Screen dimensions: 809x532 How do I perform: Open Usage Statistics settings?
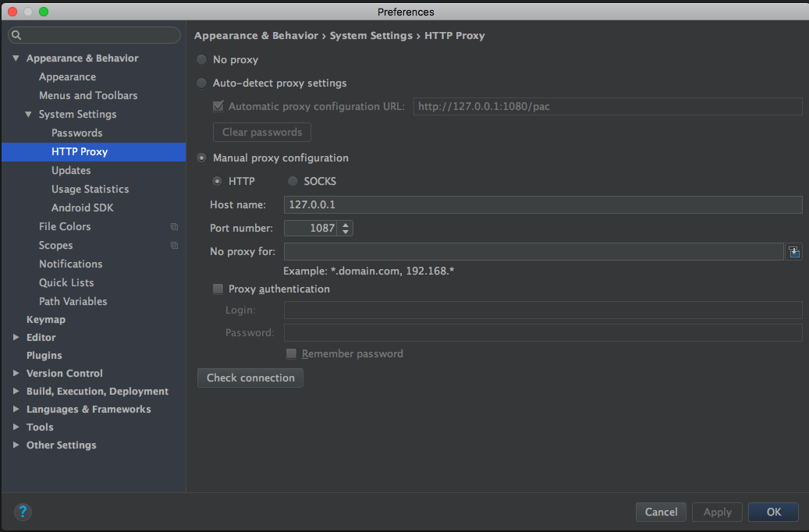point(90,190)
